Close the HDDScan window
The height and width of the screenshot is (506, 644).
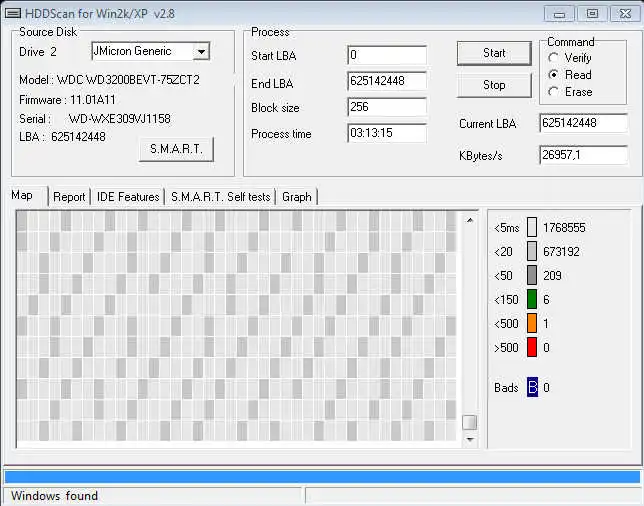[625, 14]
